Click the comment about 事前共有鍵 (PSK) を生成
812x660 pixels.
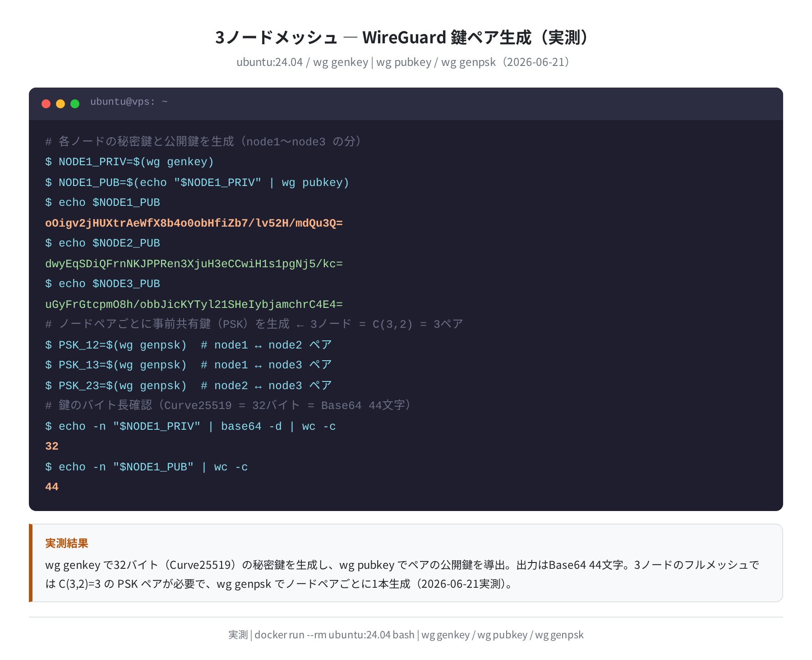[254, 324]
